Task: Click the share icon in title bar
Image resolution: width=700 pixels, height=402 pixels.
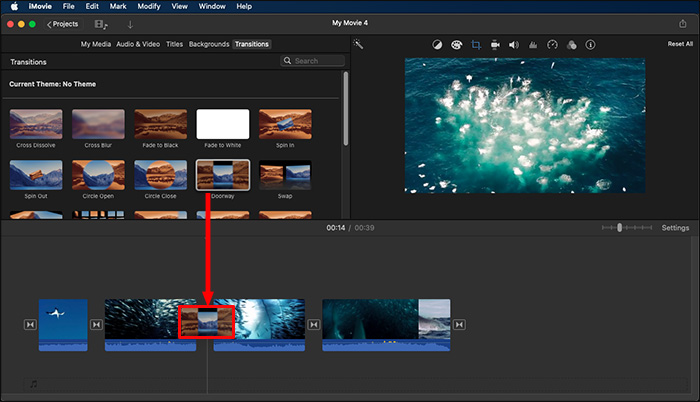Action: click(681, 23)
